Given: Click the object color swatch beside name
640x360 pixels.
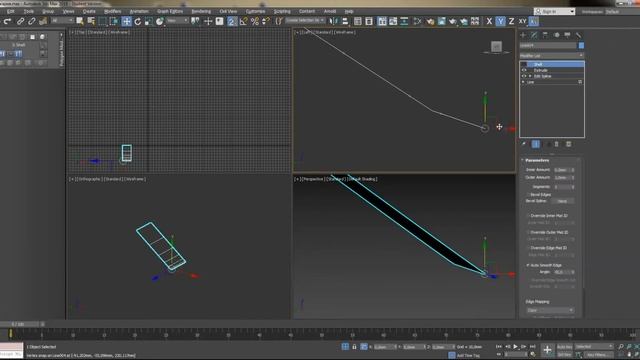Looking at the screenshot, I should click(x=581, y=45).
